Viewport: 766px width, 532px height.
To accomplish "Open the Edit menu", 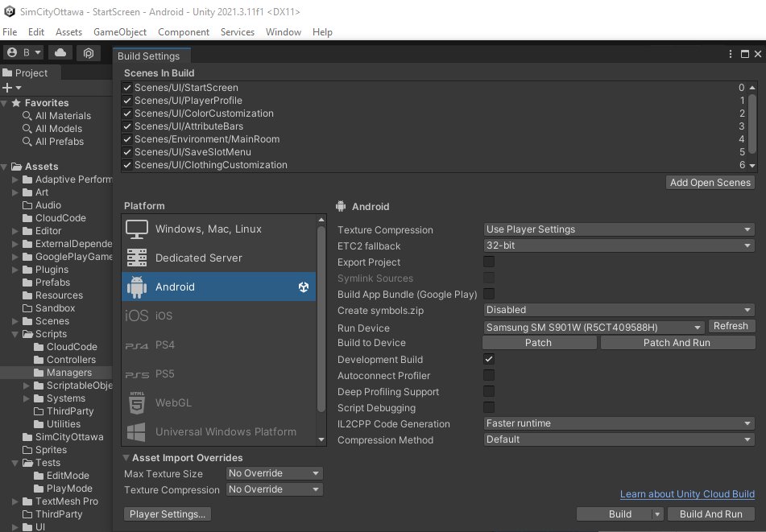I will (x=36, y=32).
